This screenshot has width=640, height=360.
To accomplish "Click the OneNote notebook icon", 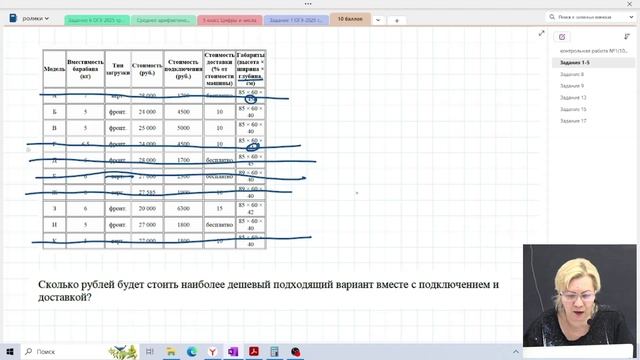I will [x=13, y=18].
